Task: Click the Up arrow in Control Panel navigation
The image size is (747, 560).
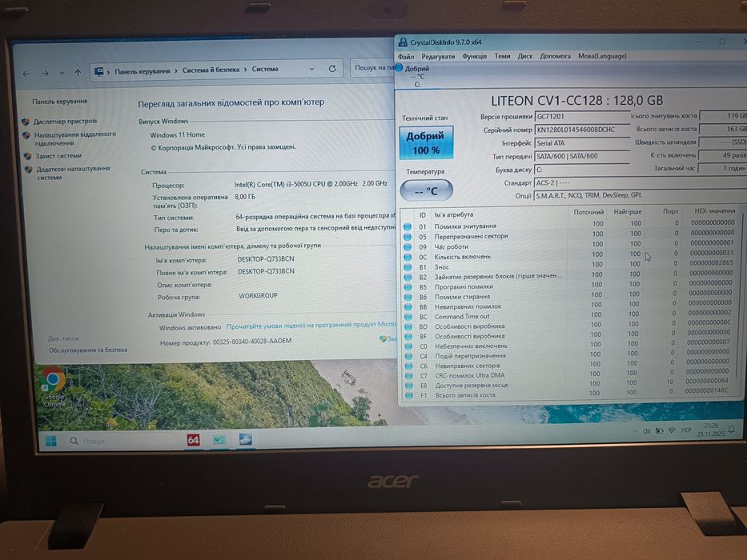Action: [78, 73]
